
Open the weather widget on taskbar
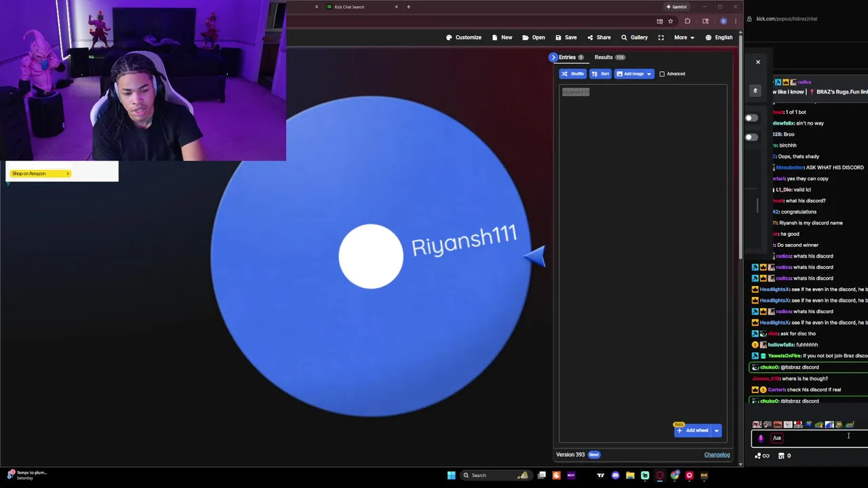point(27,474)
